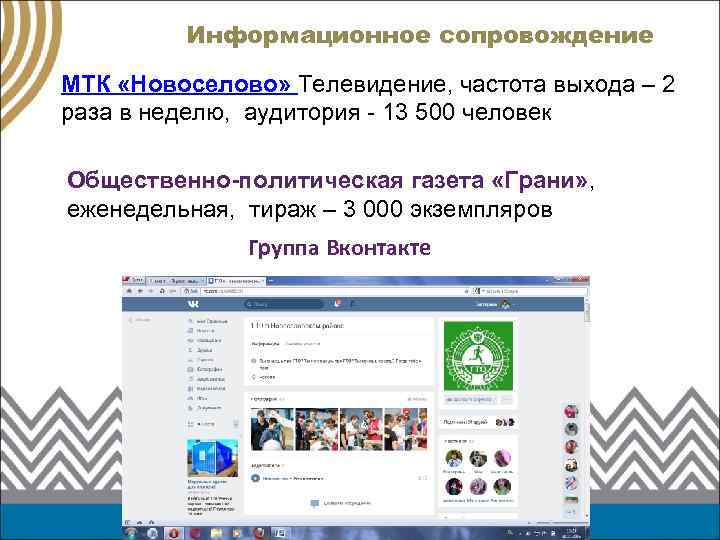Click the group membership button under avatar
This screenshot has width=720, height=540.
coord(470,399)
